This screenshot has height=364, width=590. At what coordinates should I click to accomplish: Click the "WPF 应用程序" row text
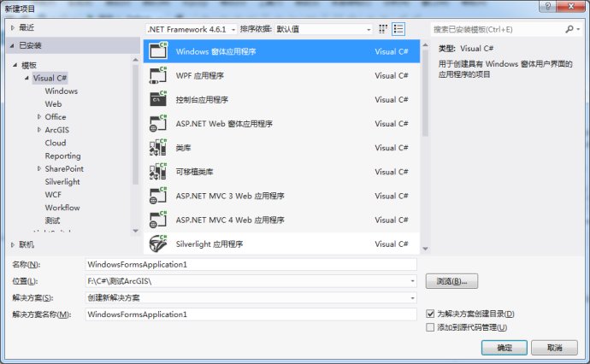click(200, 75)
